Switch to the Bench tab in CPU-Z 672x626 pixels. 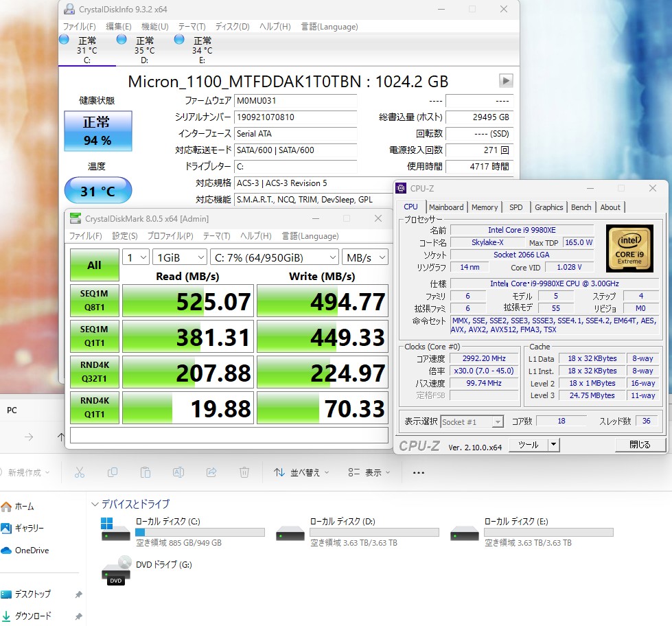click(x=581, y=207)
